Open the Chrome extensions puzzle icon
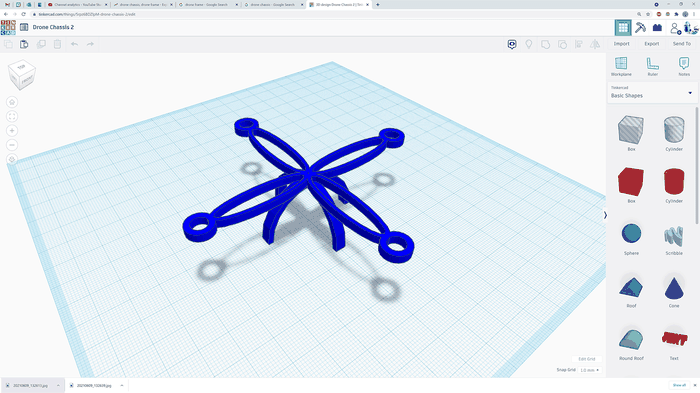 point(676,14)
